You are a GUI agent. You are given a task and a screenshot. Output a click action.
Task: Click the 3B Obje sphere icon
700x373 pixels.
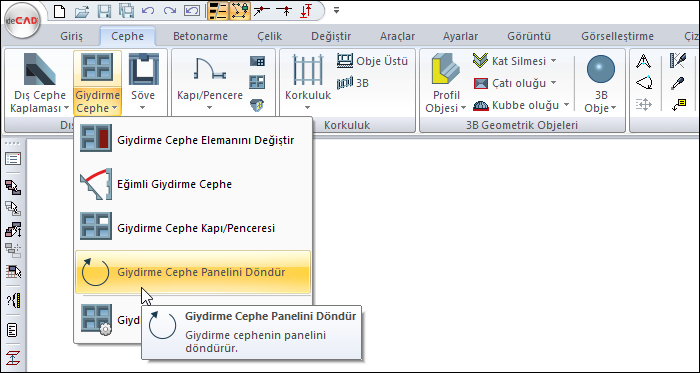pyautogui.click(x=600, y=69)
